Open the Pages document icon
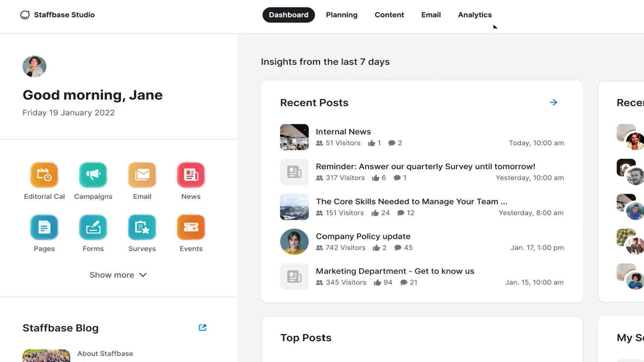Viewport: 644px width, 362px height. 44,227
